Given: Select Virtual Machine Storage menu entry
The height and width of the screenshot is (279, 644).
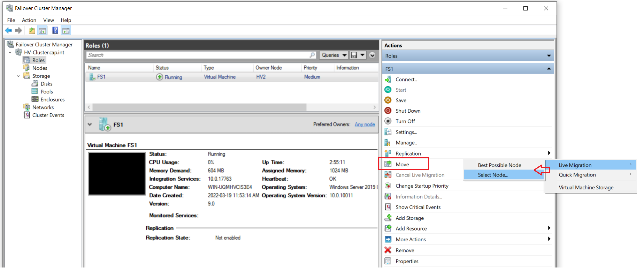Looking at the screenshot, I should [591, 187].
